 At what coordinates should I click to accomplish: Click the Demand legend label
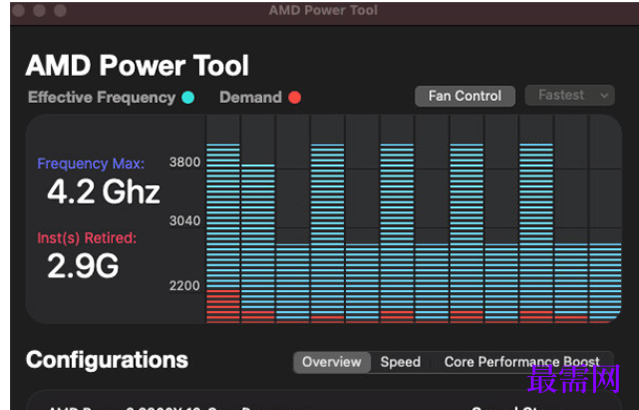coord(250,97)
